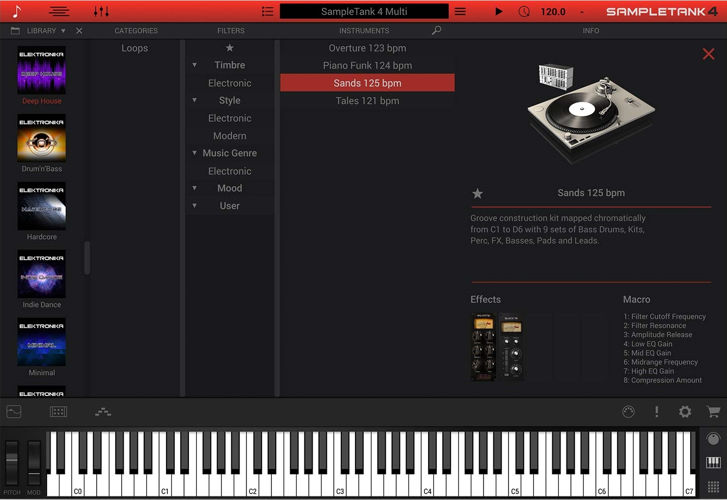Viewport: 727px width, 500px height.
Task: Select the Drum'n'Bass library thumbnail
Action: click(x=41, y=138)
